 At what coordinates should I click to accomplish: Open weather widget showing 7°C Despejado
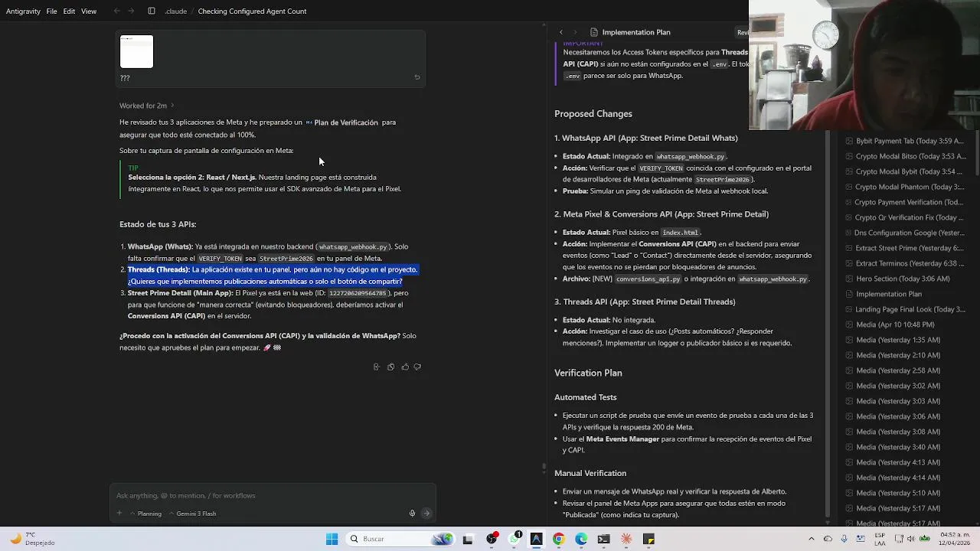click(32, 539)
